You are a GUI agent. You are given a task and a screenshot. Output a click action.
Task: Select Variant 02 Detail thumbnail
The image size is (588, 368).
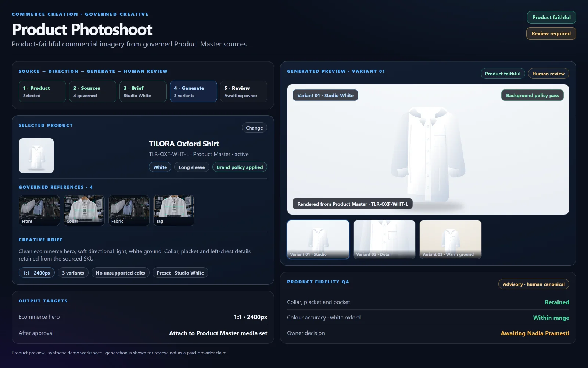[384, 240]
